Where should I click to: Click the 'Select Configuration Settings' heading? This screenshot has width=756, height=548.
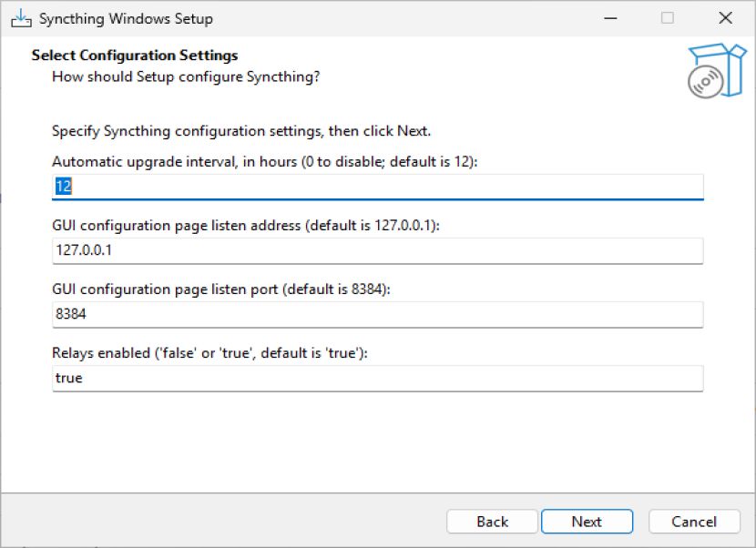[x=135, y=56]
